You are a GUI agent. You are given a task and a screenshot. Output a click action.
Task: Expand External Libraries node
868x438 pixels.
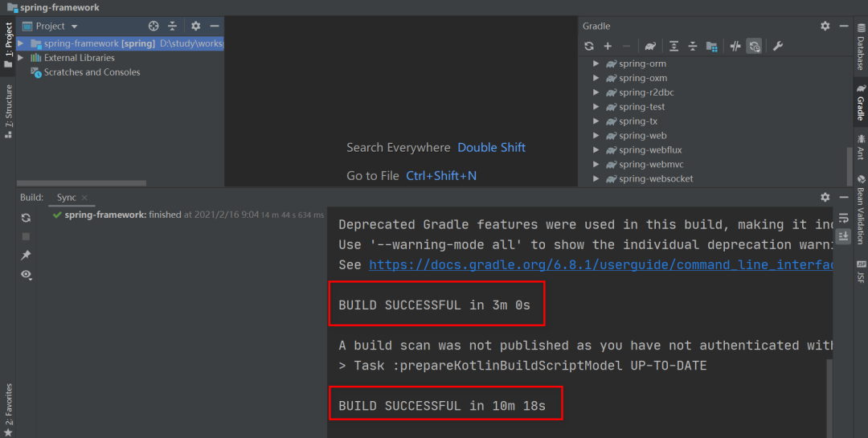point(20,58)
